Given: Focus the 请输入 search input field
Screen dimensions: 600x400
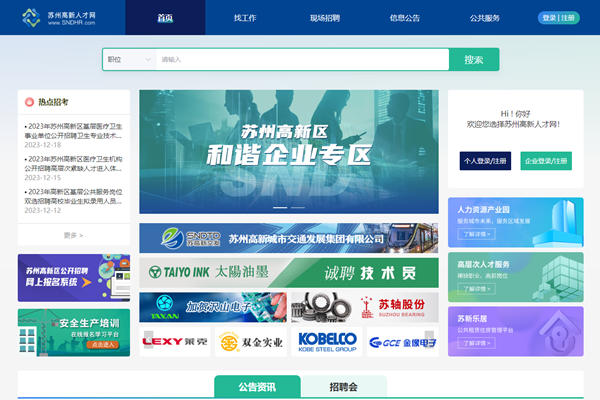Looking at the screenshot, I should [302, 59].
